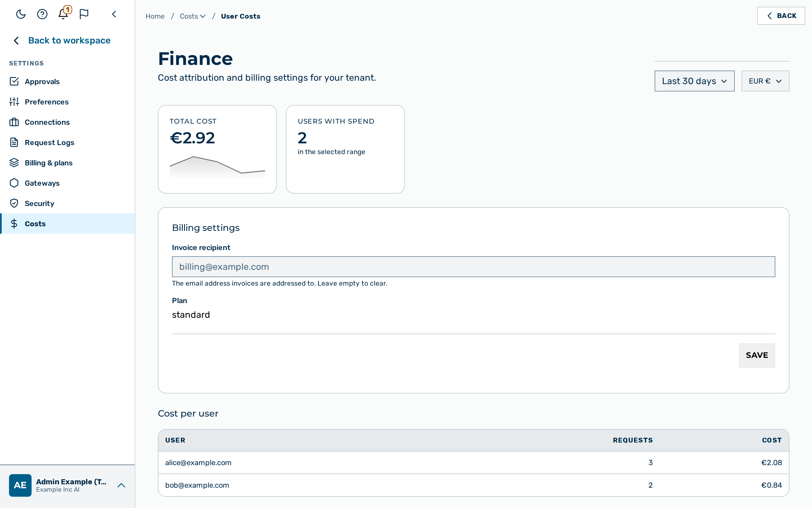Open Preferences settings page
Screen dimensions: 812x508
pos(67,102)
